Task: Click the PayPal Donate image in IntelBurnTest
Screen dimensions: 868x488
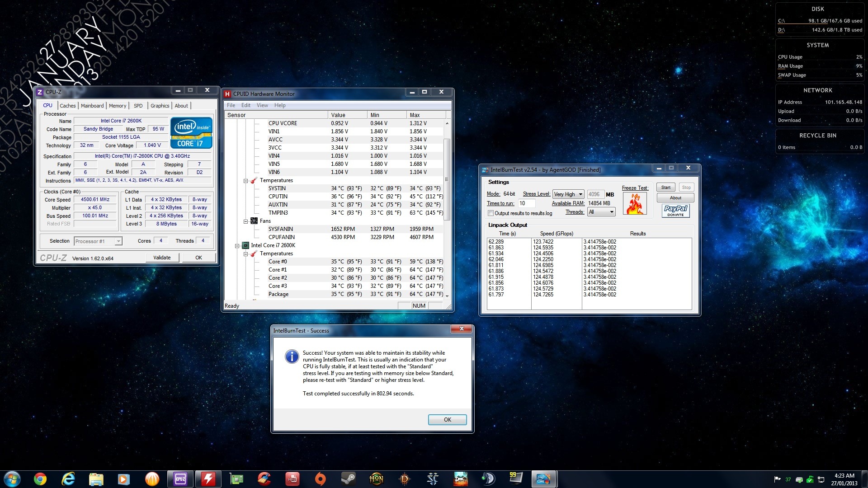Action: click(676, 211)
